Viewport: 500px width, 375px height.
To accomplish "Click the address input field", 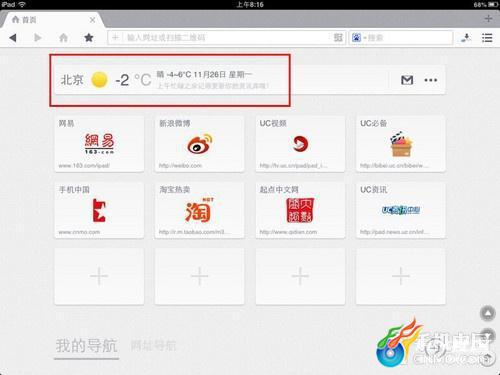I will [227, 37].
